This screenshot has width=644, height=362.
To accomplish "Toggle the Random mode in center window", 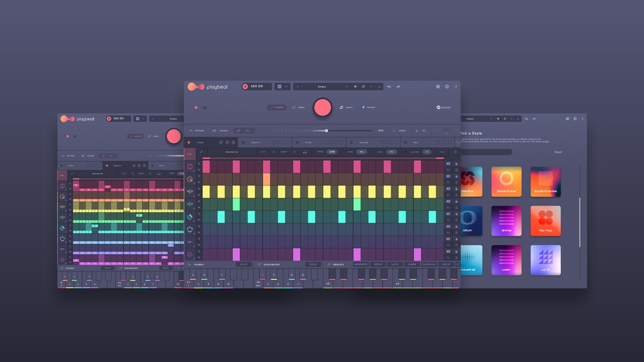I will coord(277,107).
